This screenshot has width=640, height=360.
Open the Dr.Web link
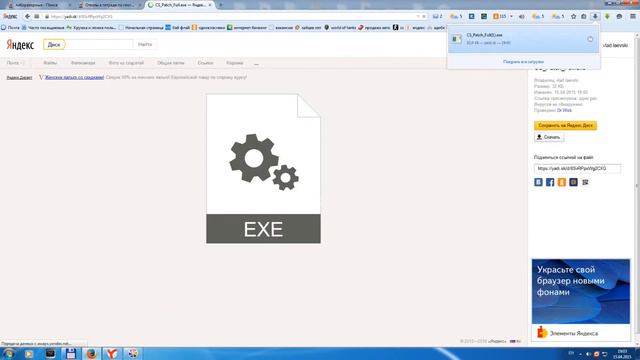click(x=564, y=110)
